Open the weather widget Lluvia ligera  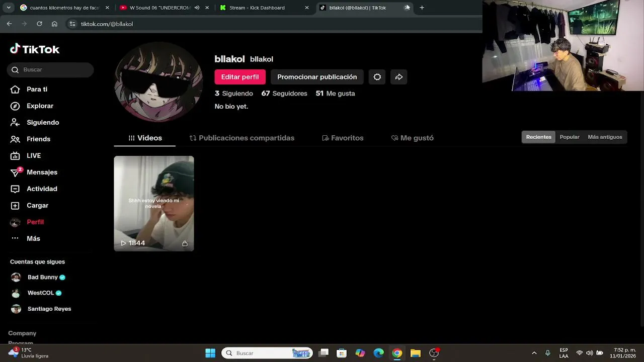point(29,353)
